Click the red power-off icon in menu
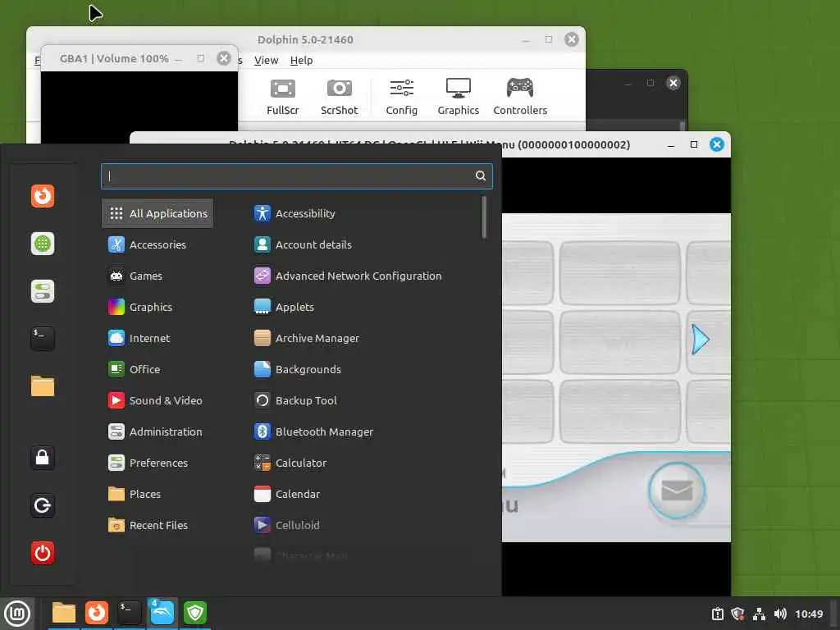 [x=43, y=553]
